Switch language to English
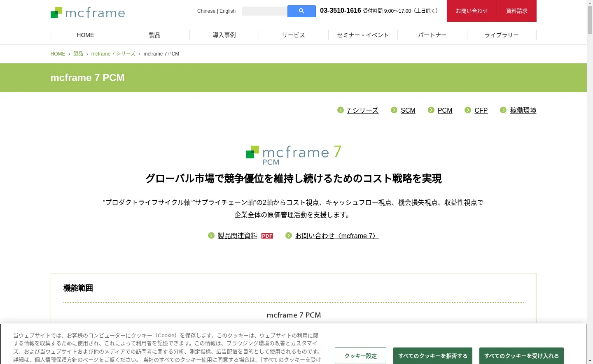This screenshot has width=593, height=364. (x=227, y=11)
